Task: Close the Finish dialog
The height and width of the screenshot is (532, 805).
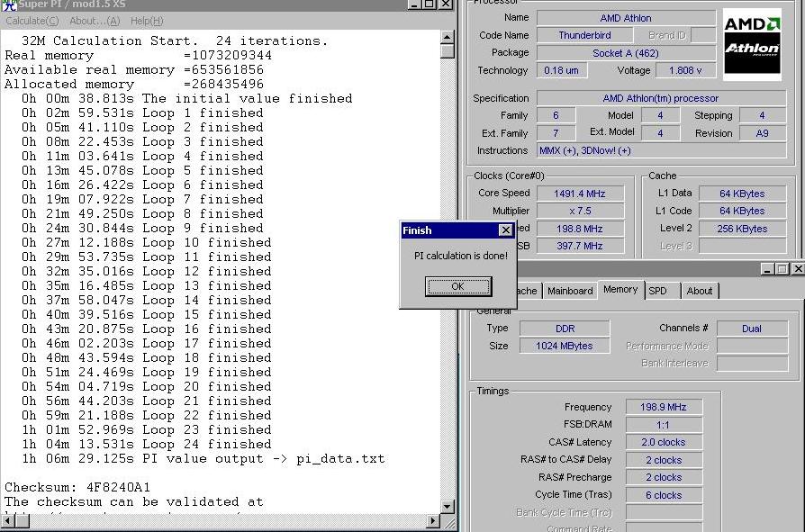Action: coord(506,230)
